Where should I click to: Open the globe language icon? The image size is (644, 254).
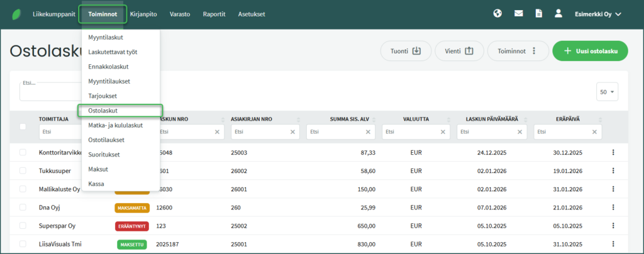pos(497,13)
